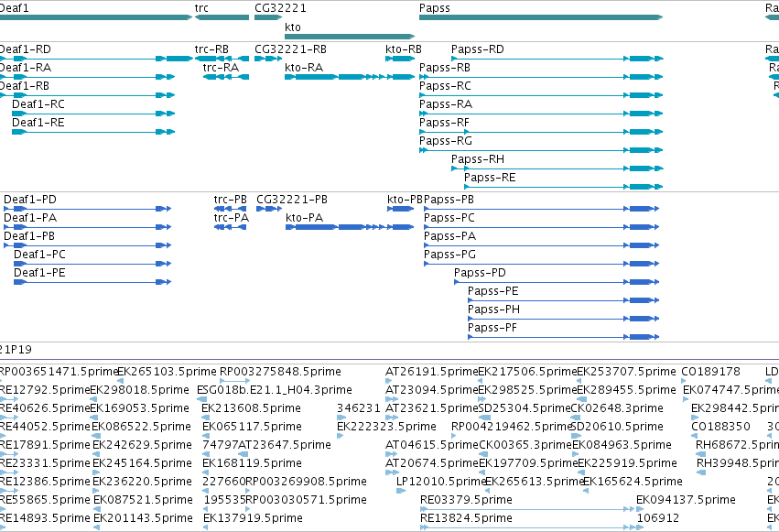Select feature CO189178
This screenshot has width=779, height=532.
710,372
